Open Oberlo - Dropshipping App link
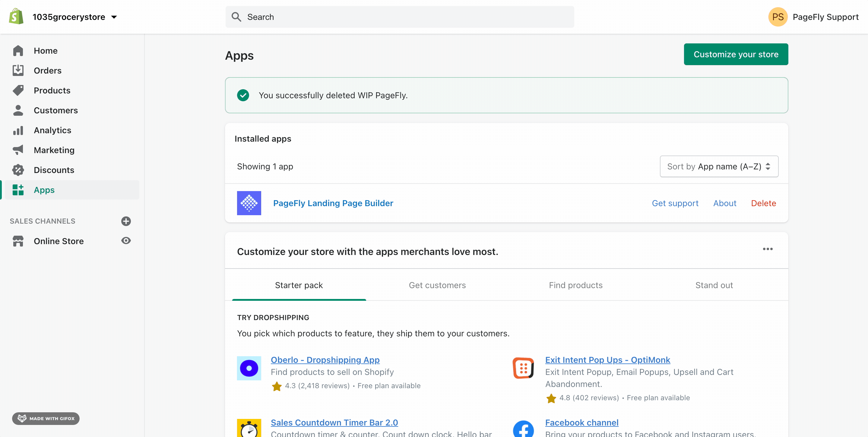868x437 pixels. point(325,360)
